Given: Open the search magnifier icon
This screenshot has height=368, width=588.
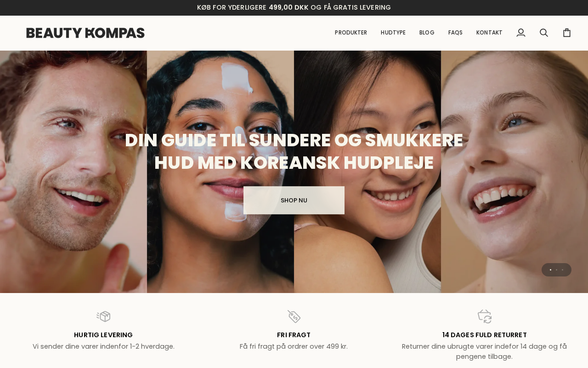Looking at the screenshot, I should (544, 33).
